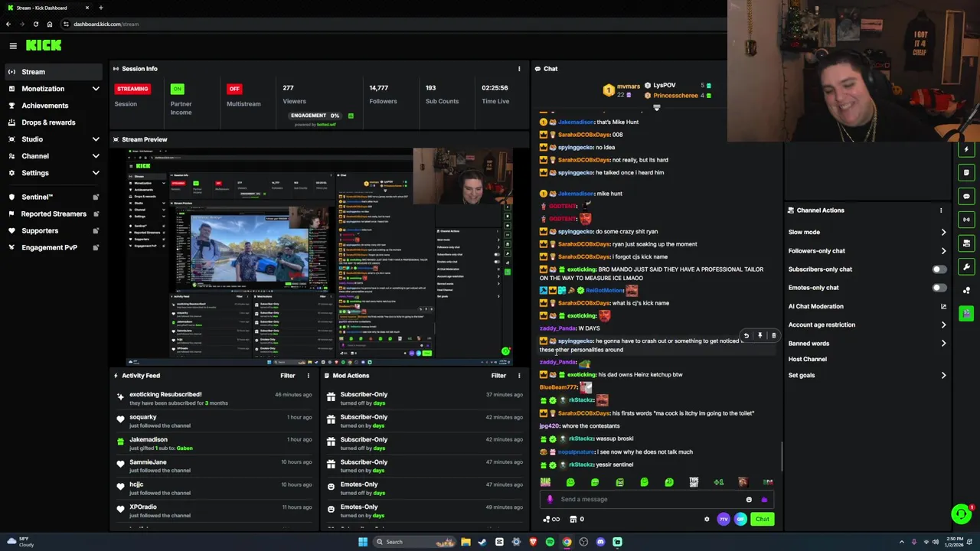Open the emoji picker in message box
The image size is (980, 551).
749,500
